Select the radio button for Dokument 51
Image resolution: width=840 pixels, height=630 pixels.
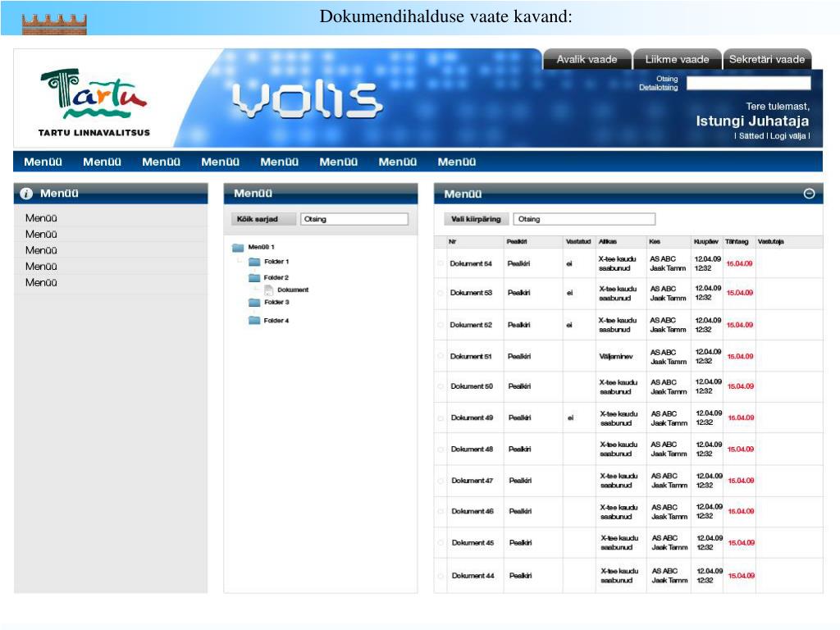(441, 356)
